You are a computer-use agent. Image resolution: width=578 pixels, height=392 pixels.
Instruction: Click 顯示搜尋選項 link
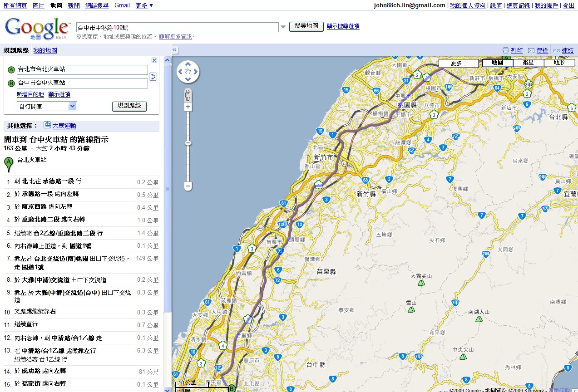coord(343,26)
